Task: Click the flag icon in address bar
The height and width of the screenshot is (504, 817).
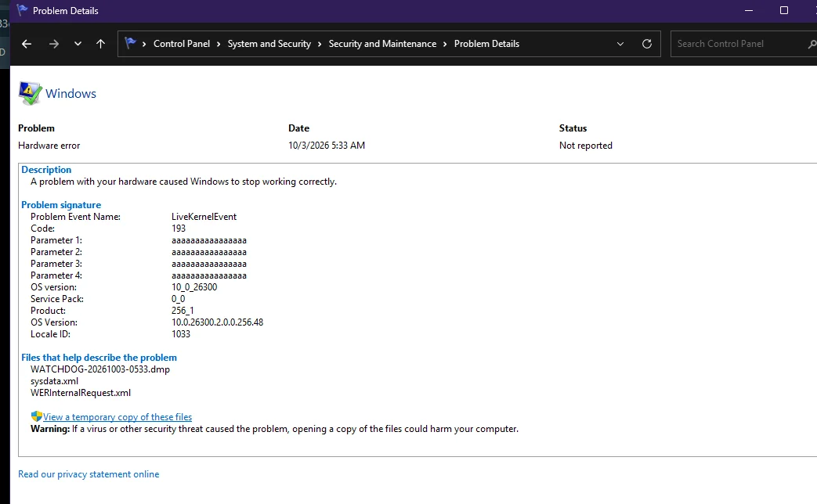Action: pyautogui.click(x=130, y=43)
